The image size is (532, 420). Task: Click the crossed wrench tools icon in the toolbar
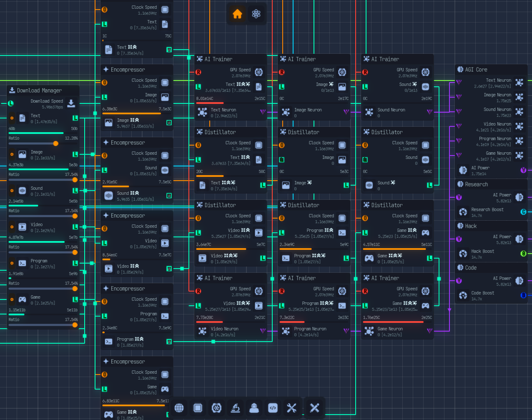click(291, 408)
